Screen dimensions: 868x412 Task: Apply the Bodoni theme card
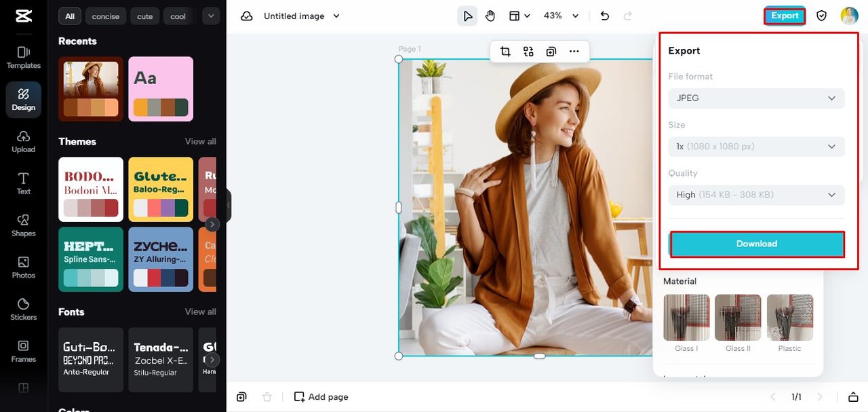click(x=91, y=189)
